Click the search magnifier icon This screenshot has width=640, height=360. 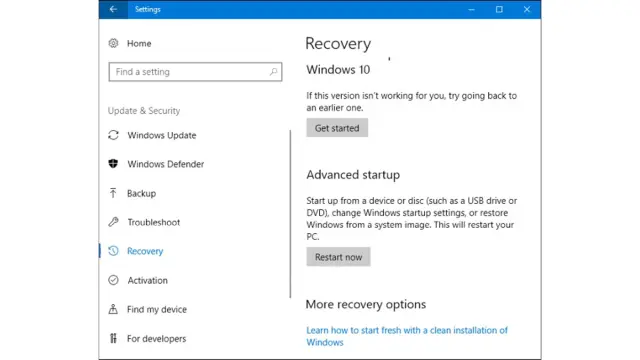coord(273,72)
